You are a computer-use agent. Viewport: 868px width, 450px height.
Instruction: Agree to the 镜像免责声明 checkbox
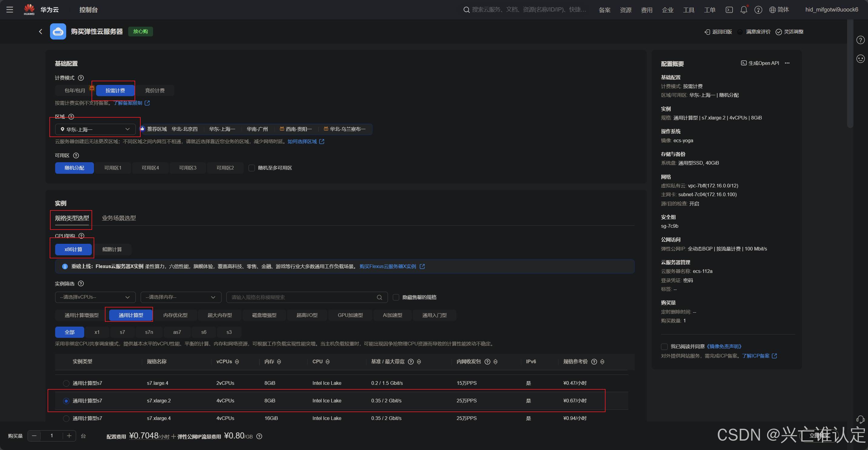pyautogui.click(x=664, y=347)
